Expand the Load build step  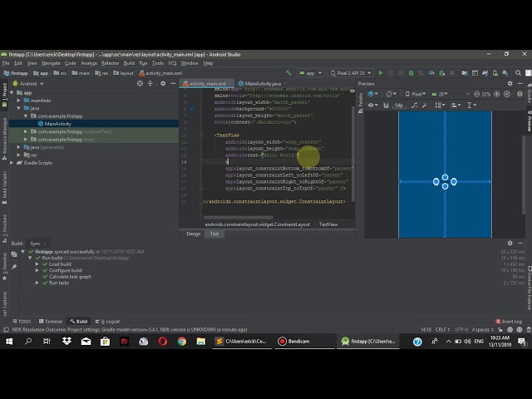pyautogui.click(x=37, y=264)
